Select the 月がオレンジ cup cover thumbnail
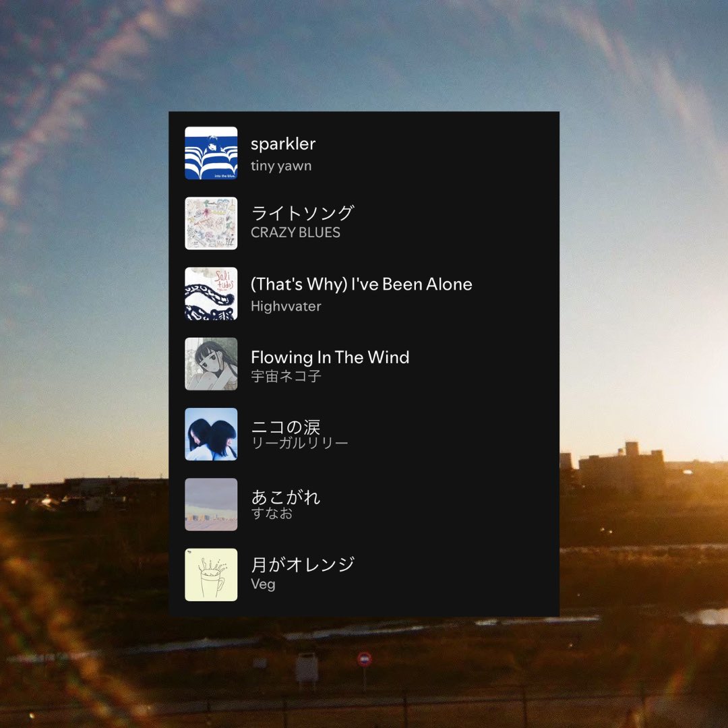 point(211,575)
